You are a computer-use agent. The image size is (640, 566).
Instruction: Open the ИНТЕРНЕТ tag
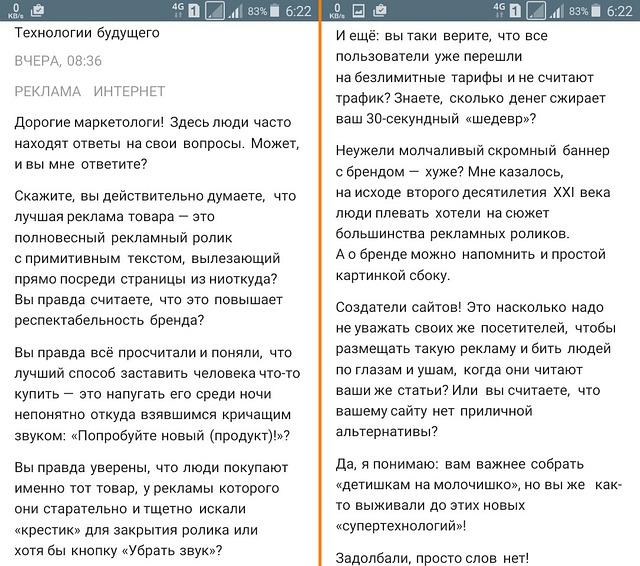pyautogui.click(x=129, y=91)
